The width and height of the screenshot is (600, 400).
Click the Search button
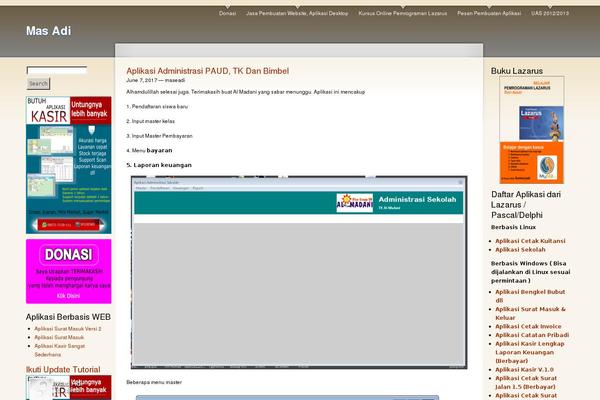[38, 83]
